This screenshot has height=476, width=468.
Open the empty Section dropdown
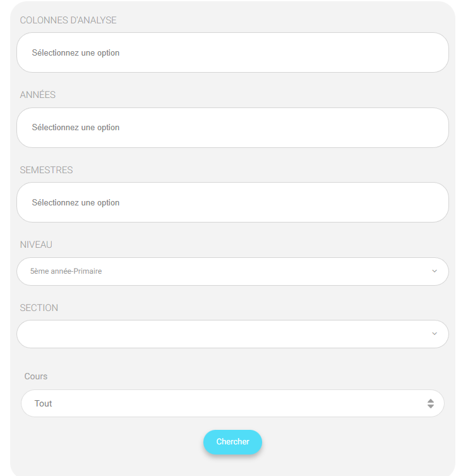232,334
